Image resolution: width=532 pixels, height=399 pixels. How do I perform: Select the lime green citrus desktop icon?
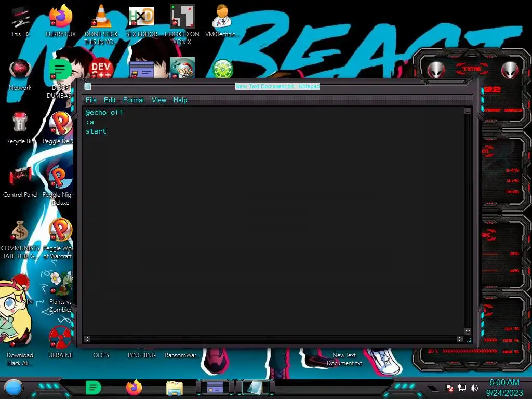pyautogui.click(x=222, y=69)
